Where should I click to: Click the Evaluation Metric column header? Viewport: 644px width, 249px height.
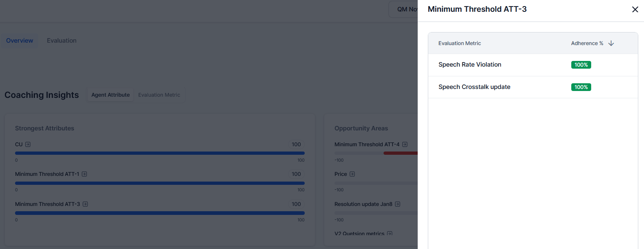coord(460,43)
